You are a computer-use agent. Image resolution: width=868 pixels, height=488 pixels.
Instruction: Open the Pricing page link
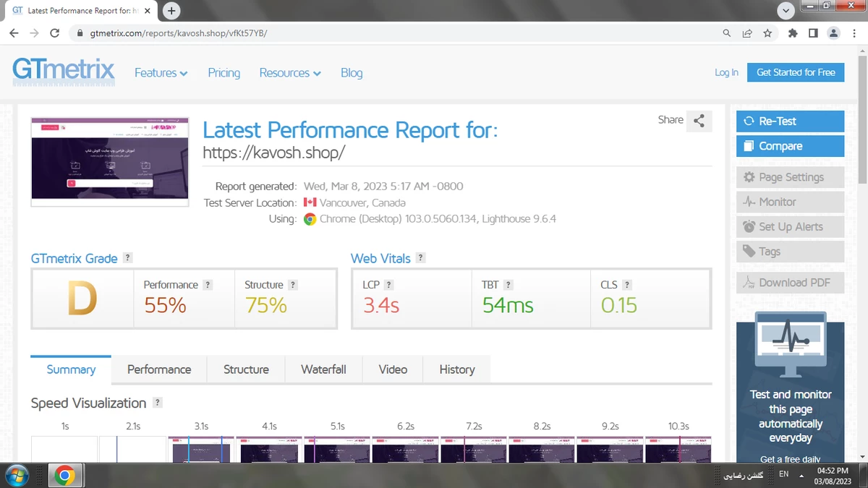(224, 73)
